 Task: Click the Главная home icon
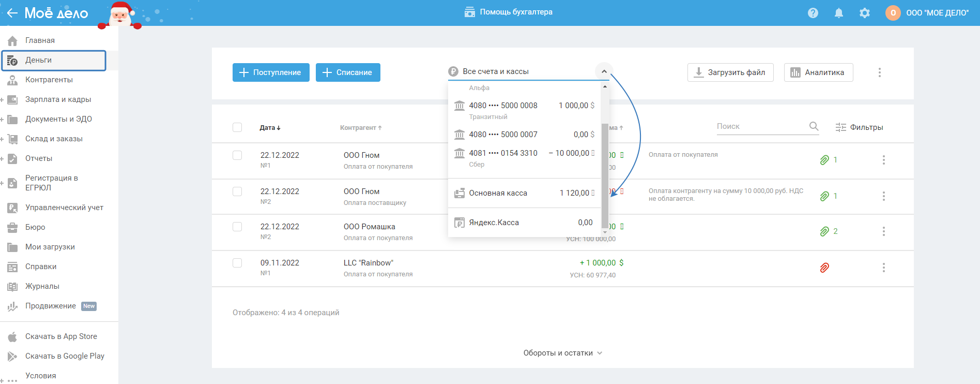(12, 40)
